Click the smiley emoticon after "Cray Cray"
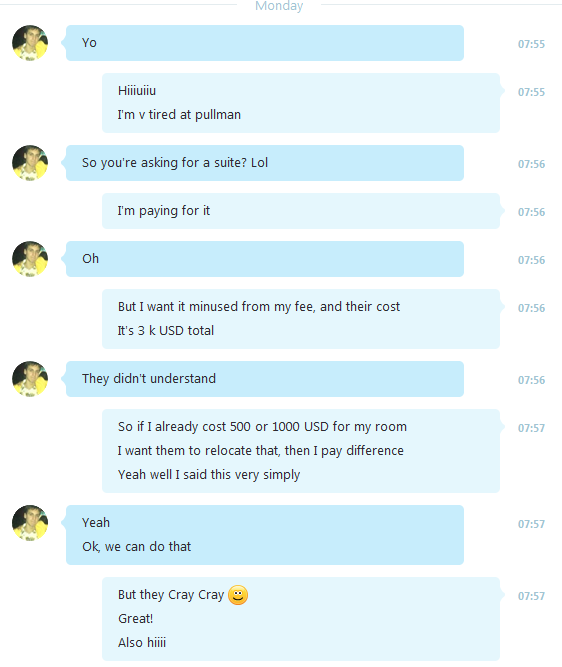Viewport: 562px width, 667px height. [238, 595]
